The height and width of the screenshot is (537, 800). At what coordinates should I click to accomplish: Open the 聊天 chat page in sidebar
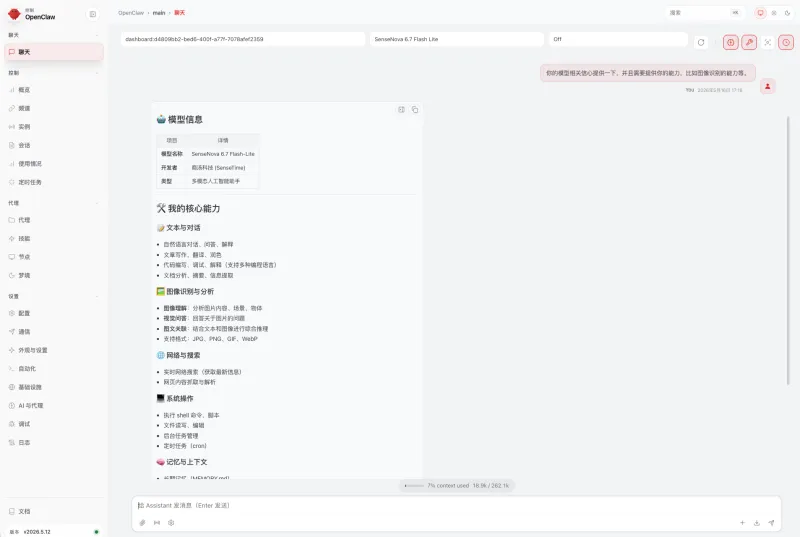(54, 52)
